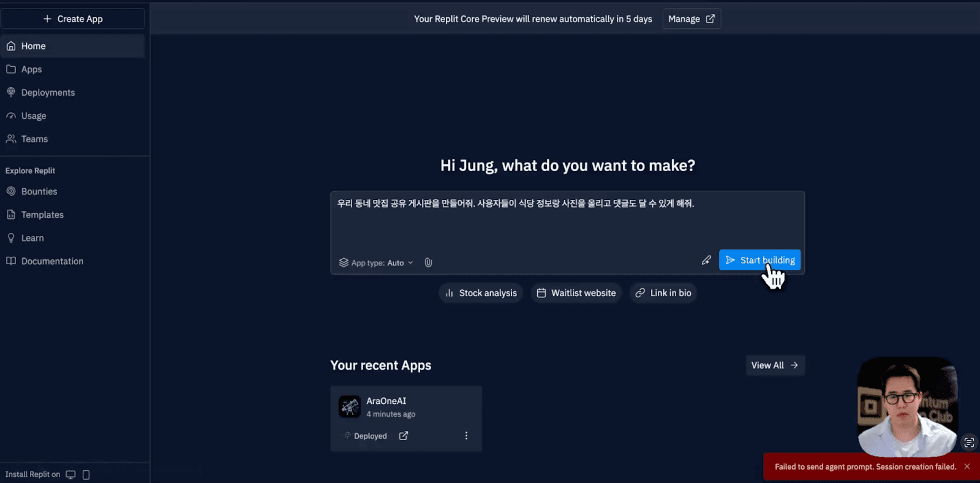Click the mobile install icon
980x483 pixels.
coord(86,474)
